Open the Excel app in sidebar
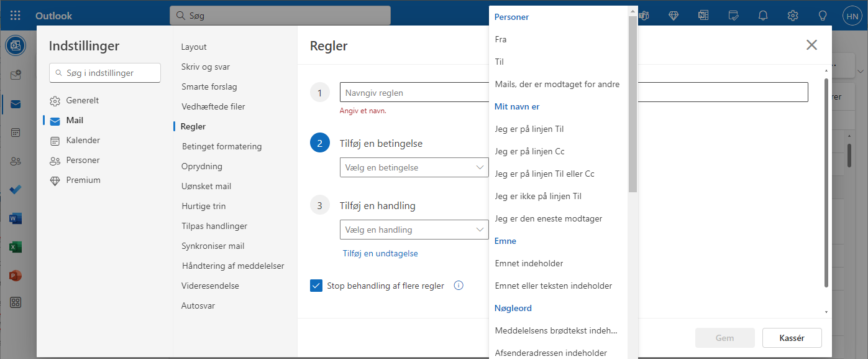Image resolution: width=868 pixels, height=359 pixels. [16, 247]
